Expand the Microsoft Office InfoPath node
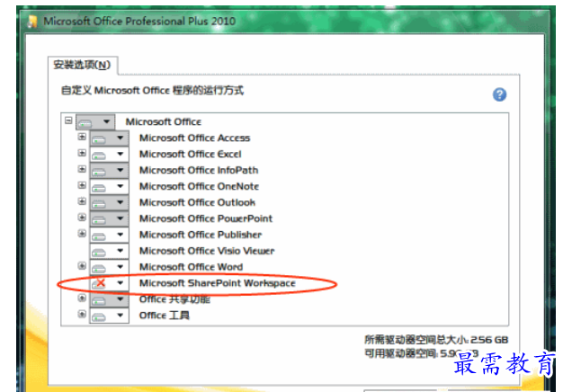The image size is (563, 392). point(82,169)
